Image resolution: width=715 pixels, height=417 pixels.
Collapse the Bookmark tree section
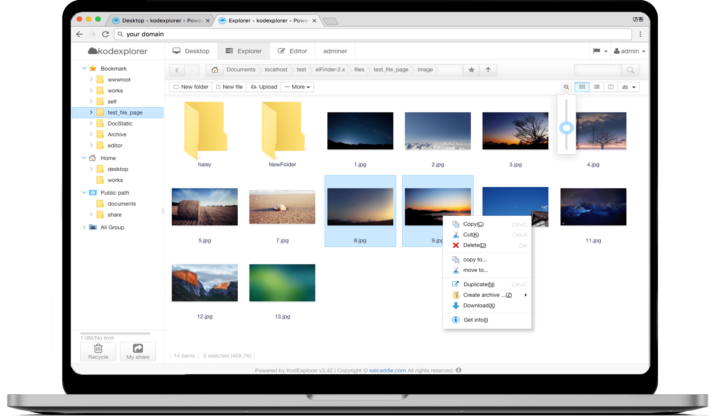pos(84,68)
